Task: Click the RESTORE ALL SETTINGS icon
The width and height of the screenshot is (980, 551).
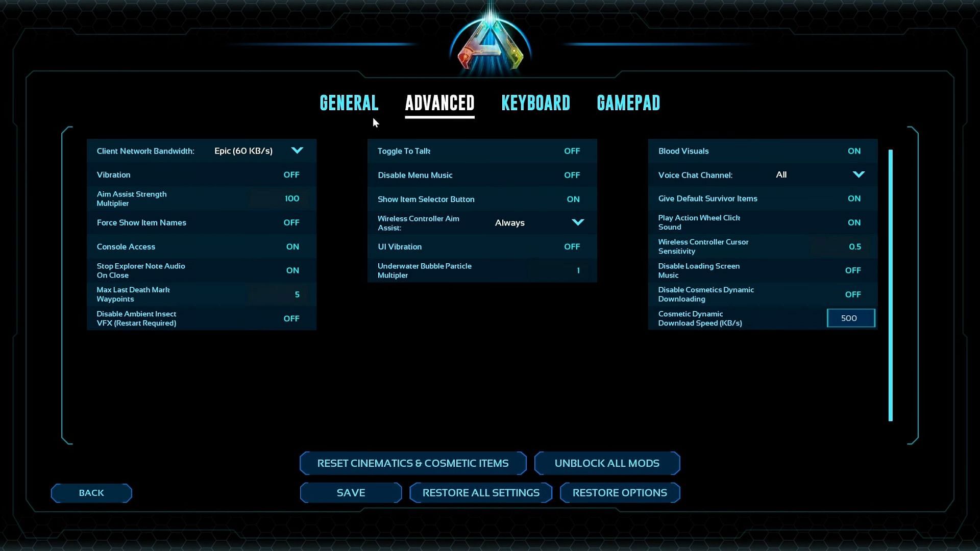Action: click(481, 492)
